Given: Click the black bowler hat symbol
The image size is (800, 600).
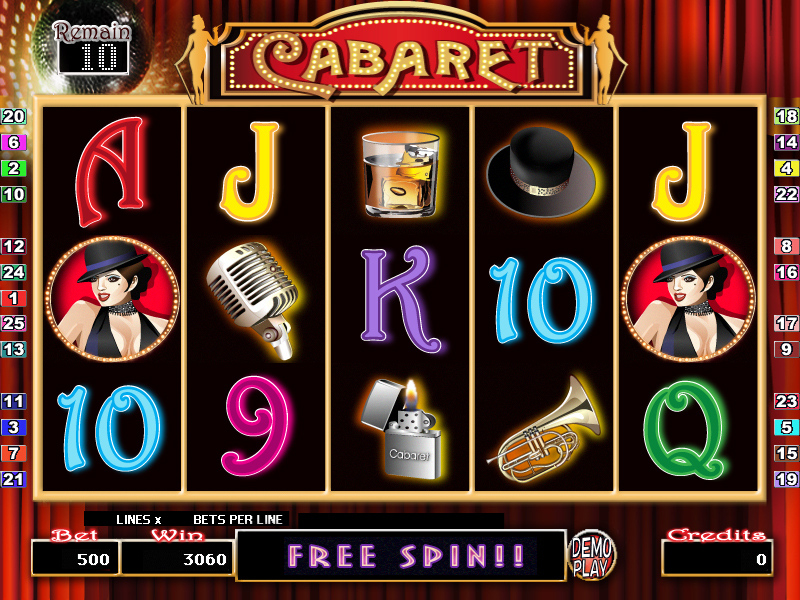Looking at the screenshot, I should [542, 172].
